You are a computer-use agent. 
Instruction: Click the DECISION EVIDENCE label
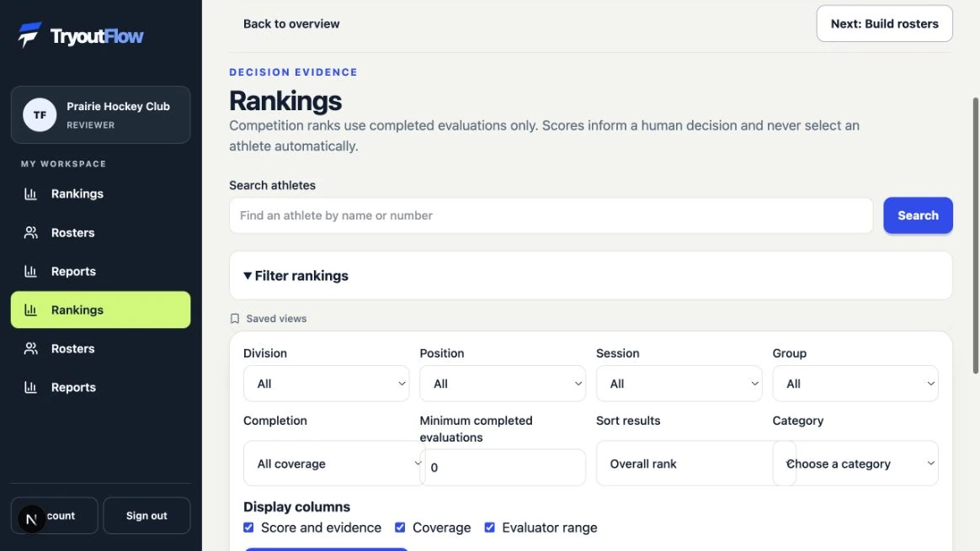(293, 72)
